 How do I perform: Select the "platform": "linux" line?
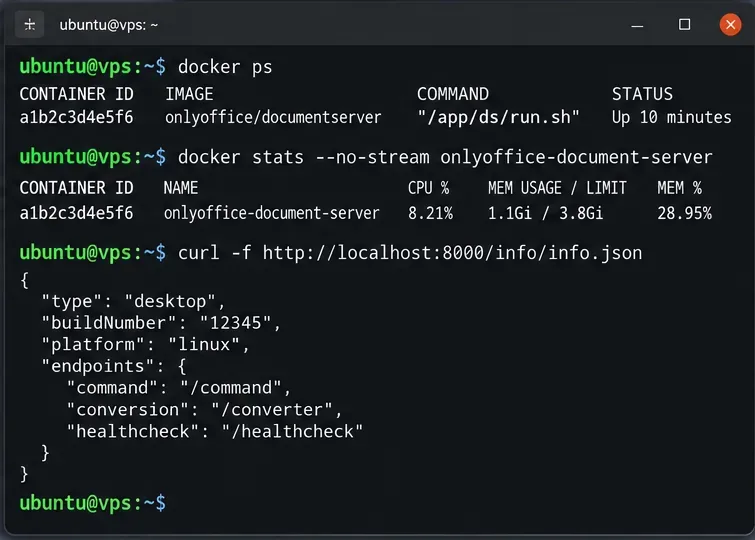point(145,345)
